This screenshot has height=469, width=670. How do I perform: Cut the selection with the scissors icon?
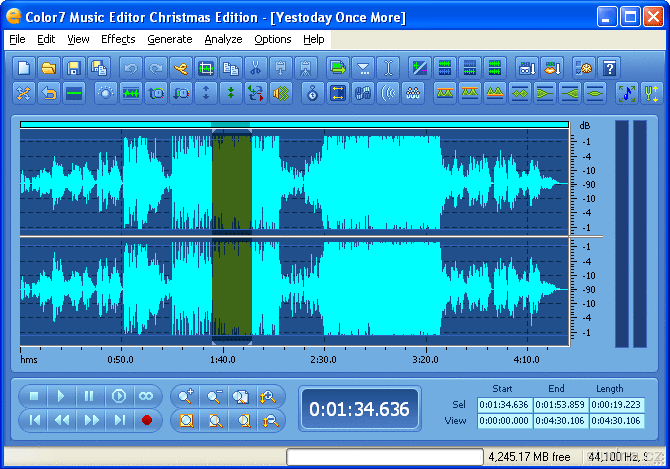(256, 68)
